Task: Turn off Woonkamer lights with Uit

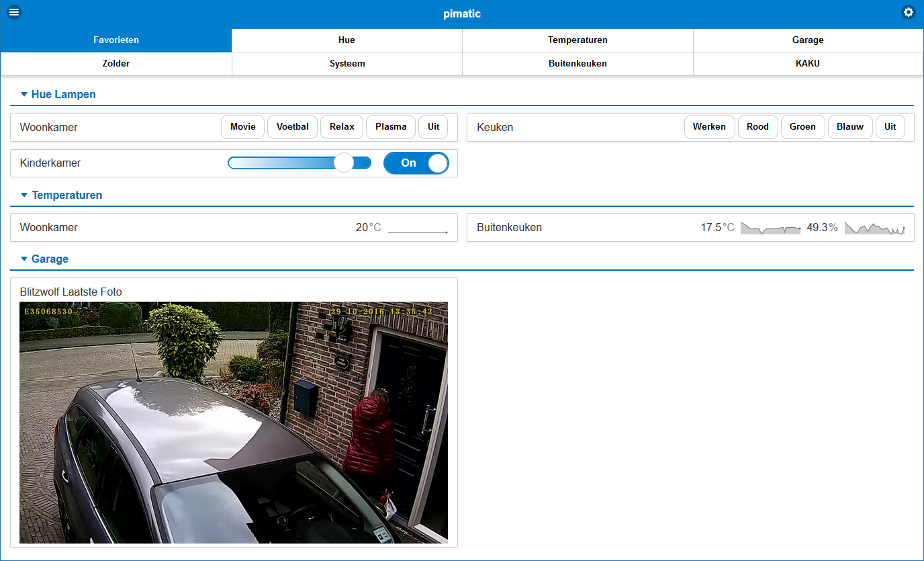Action: (x=433, y=127)
